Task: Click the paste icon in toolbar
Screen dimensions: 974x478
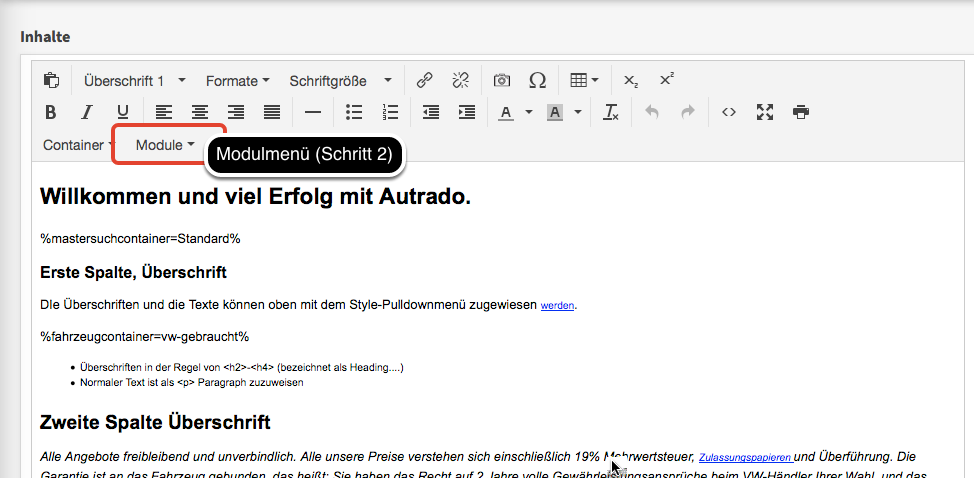Action: (x=51, y=81)
